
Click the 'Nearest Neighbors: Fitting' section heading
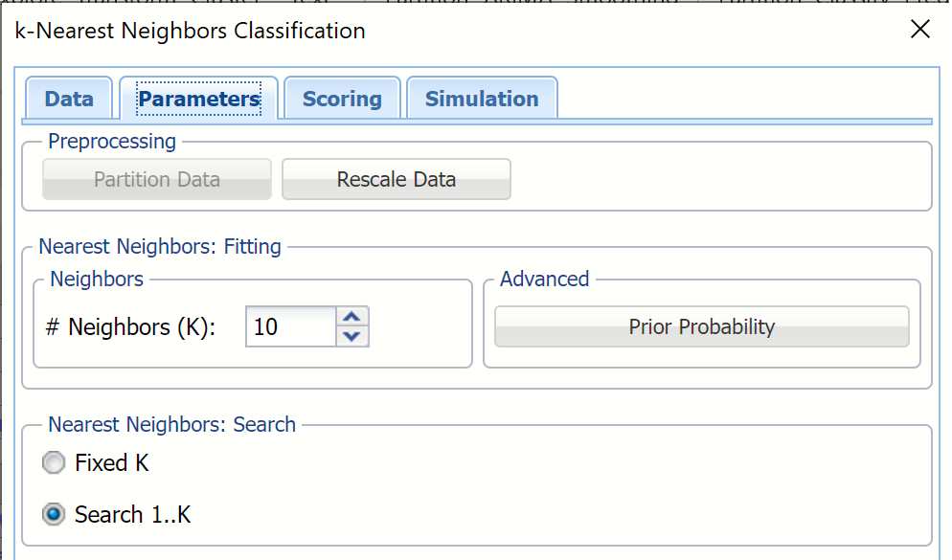pyautogui.click(x=160, y=247)
